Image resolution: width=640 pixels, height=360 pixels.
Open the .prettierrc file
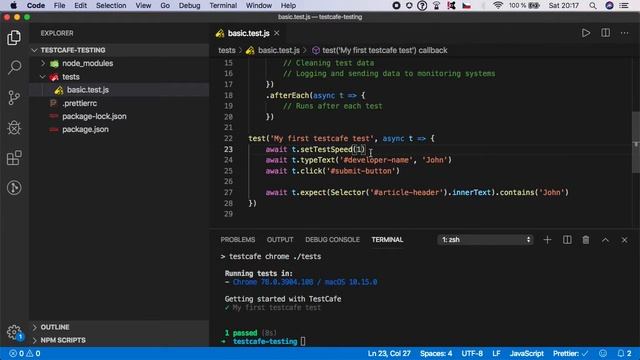click(80, 103)
